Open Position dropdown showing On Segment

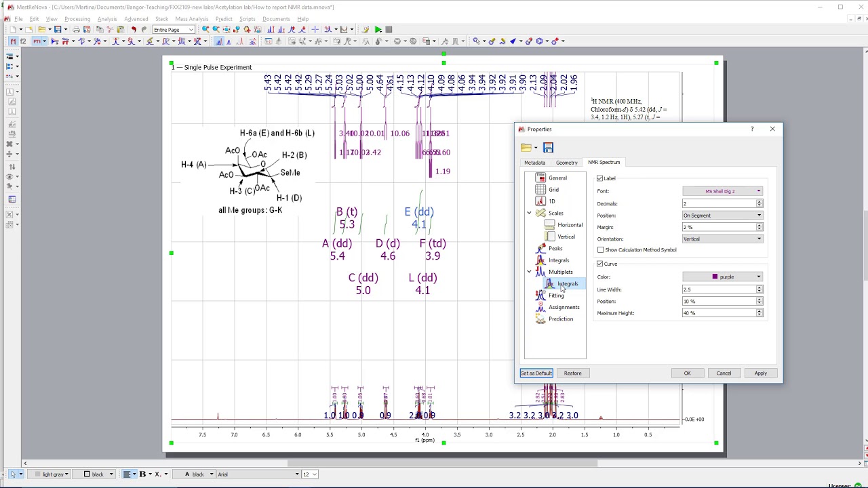click(x=723, y=216)
